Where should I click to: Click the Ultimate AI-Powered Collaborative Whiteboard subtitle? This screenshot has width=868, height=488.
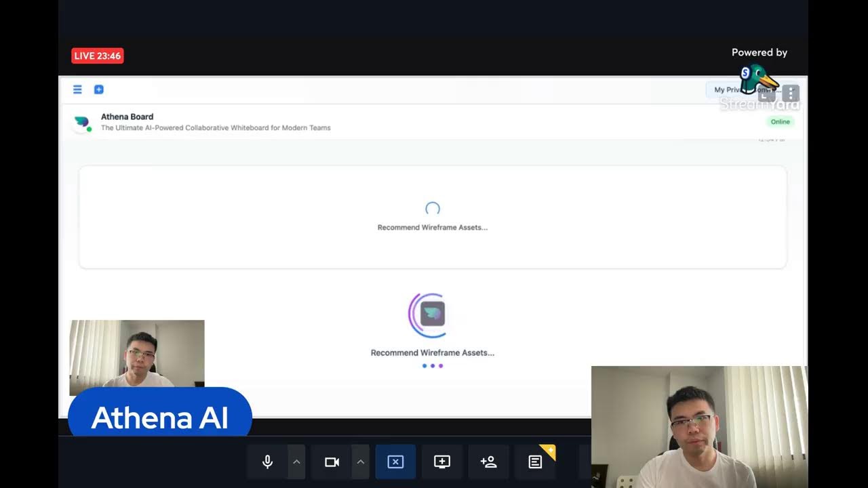click(x=216, y=127)
